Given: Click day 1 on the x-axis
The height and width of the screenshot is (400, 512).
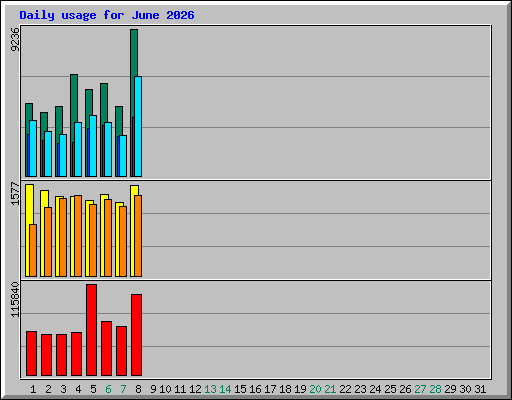Looking at the screenshot, I should (x=33, y=389).
